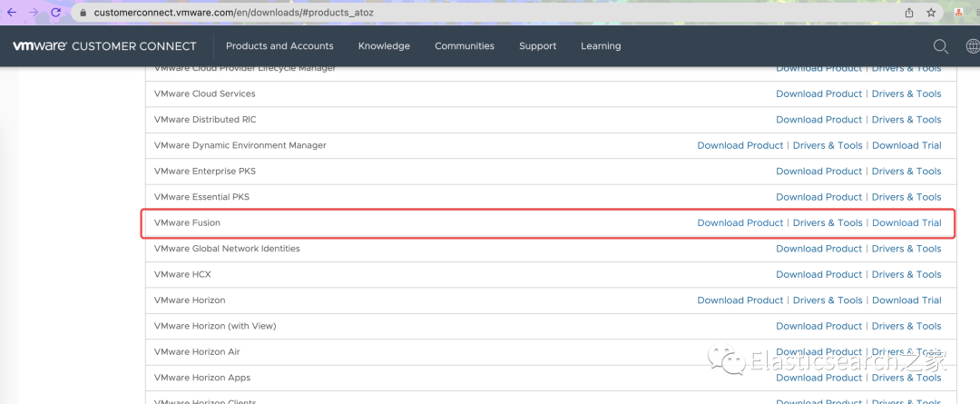Download Product for VMware Global Network Identities

pyautogui.click(x=818, y=248)
